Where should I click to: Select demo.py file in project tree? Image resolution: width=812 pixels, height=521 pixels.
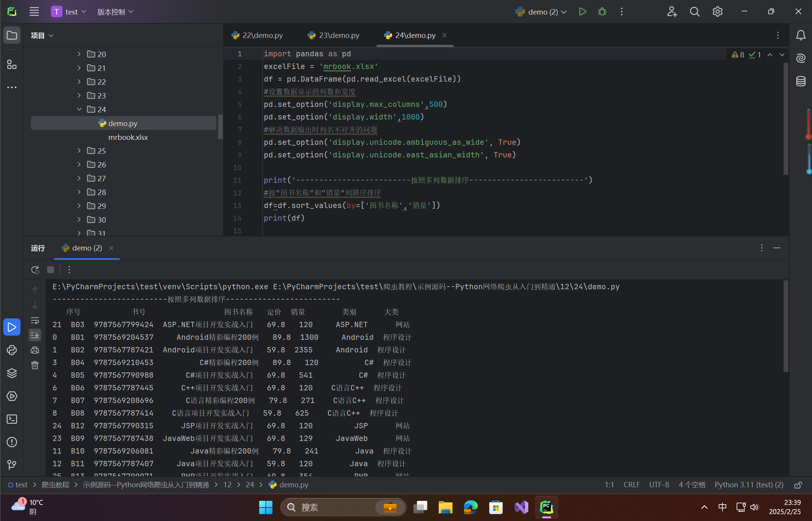[123, 123]
